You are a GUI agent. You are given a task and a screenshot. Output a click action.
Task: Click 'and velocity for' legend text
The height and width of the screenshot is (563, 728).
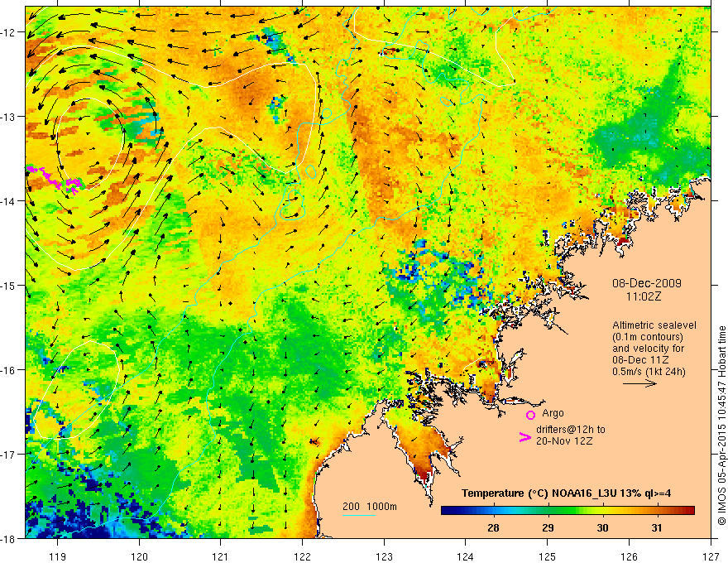click(648, 349)
